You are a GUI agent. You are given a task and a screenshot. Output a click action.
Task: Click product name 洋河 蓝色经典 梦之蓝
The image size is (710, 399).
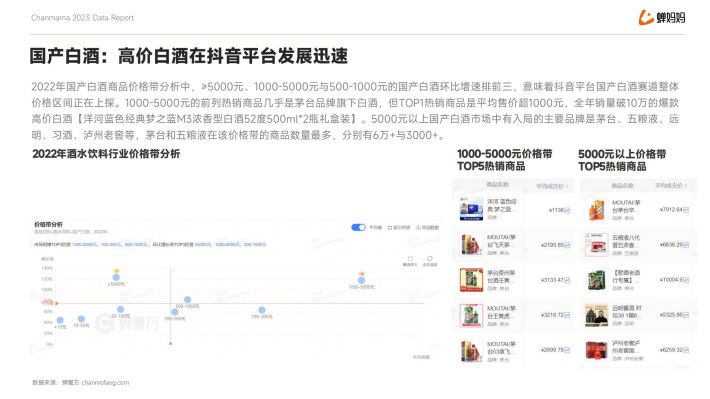click(x=502, y=205)
